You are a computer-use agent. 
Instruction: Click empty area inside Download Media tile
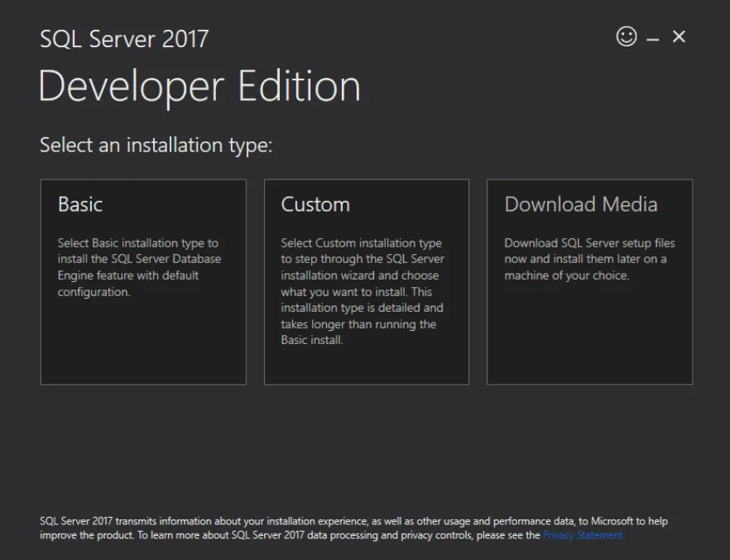click(589, 339)
